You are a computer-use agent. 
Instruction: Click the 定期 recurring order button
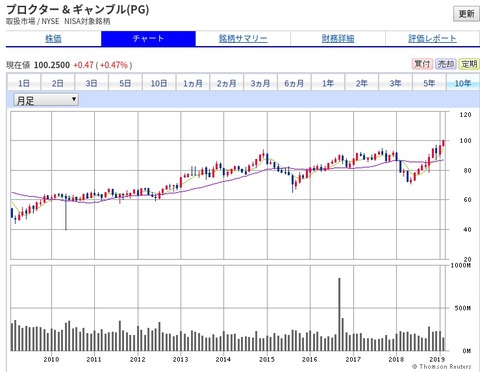coord(469,64)
